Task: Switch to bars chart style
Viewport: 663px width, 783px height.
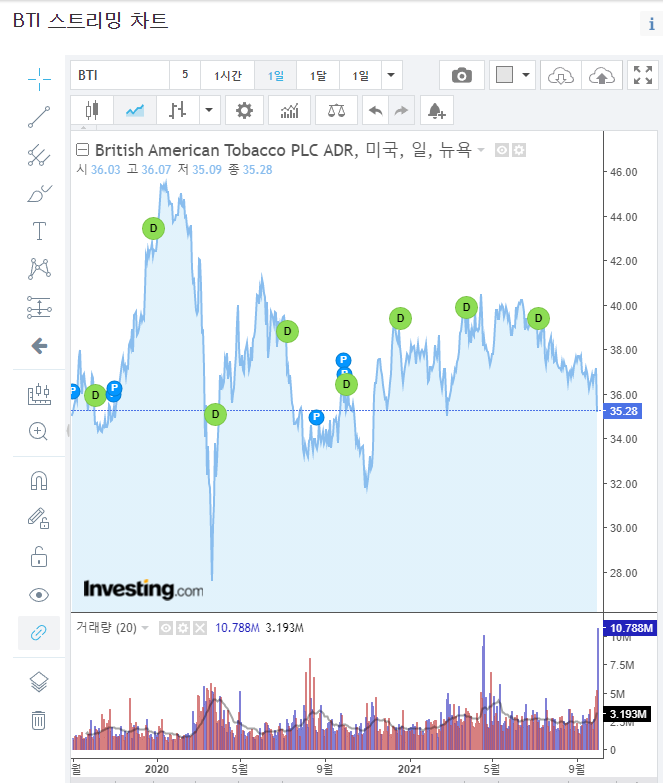Action: click(x=177, y=110)
